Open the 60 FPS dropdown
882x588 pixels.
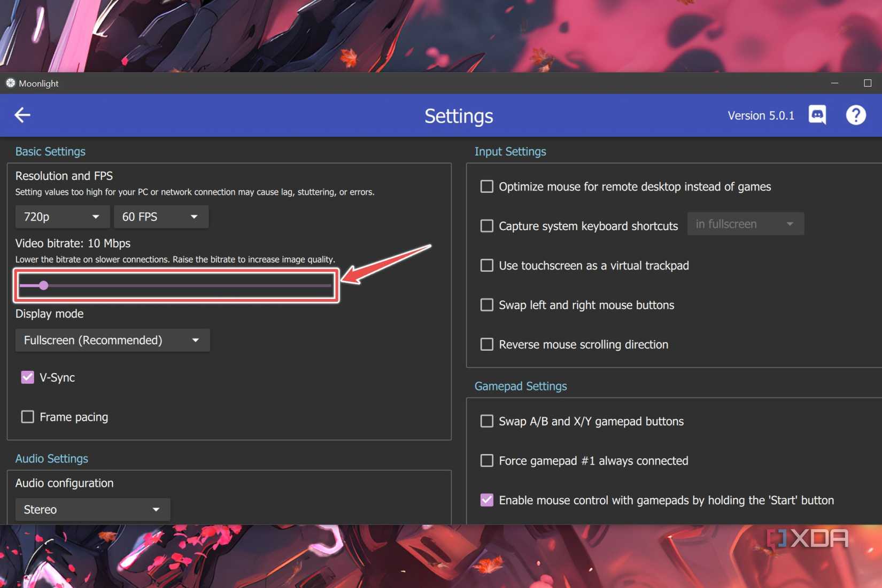[161, 216]
